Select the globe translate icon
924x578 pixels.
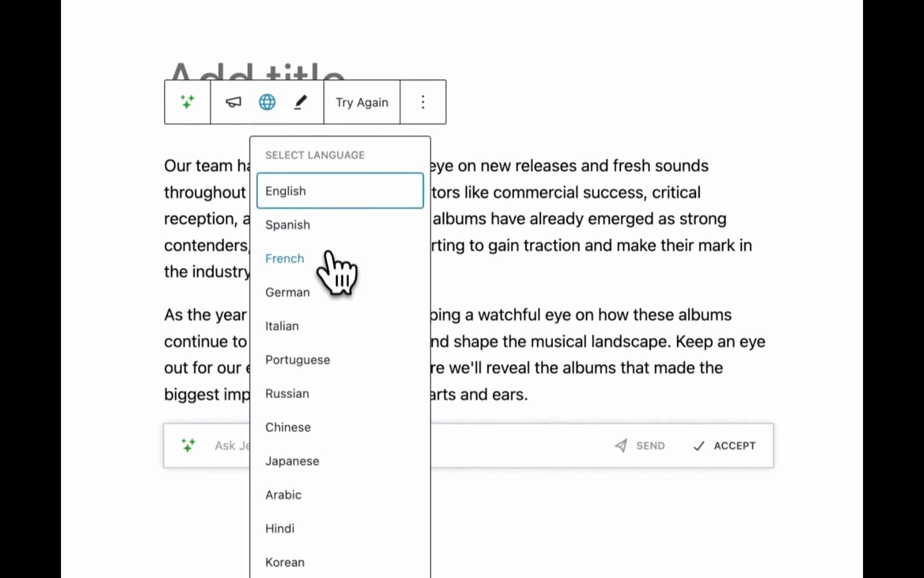coord(267,102)
